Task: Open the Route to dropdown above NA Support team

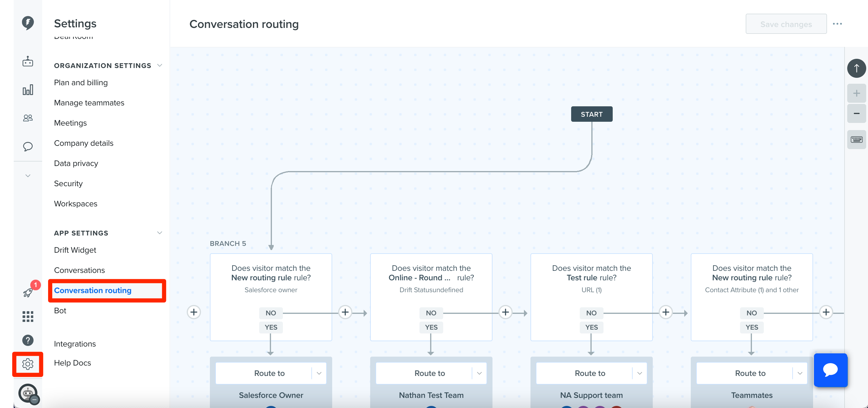Action: [x=591, y=373]
